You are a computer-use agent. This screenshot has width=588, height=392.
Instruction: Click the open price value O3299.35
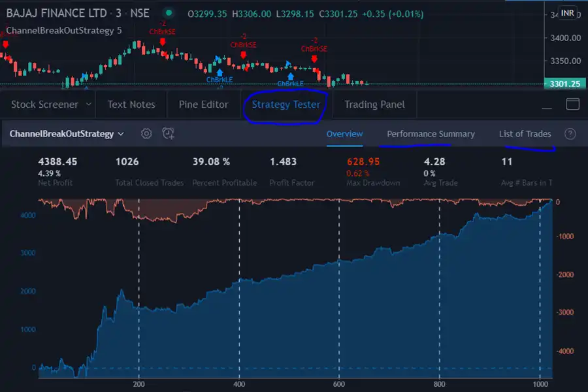pyautogui.click(x=207, y=14)
